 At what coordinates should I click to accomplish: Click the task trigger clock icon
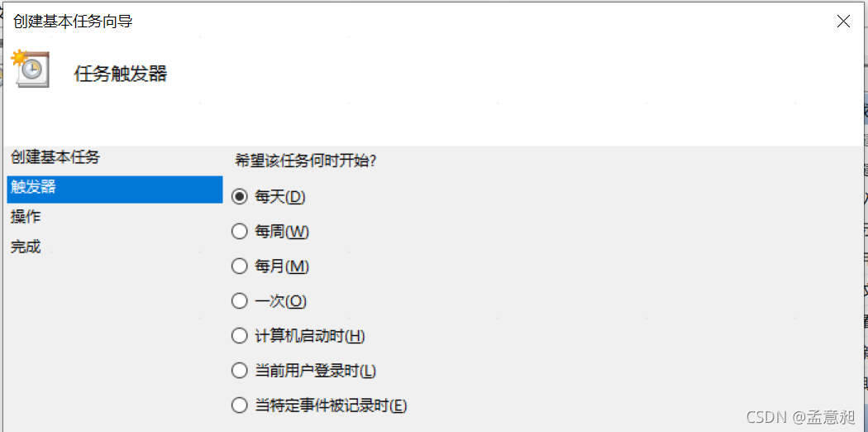(x=30, y=70)
